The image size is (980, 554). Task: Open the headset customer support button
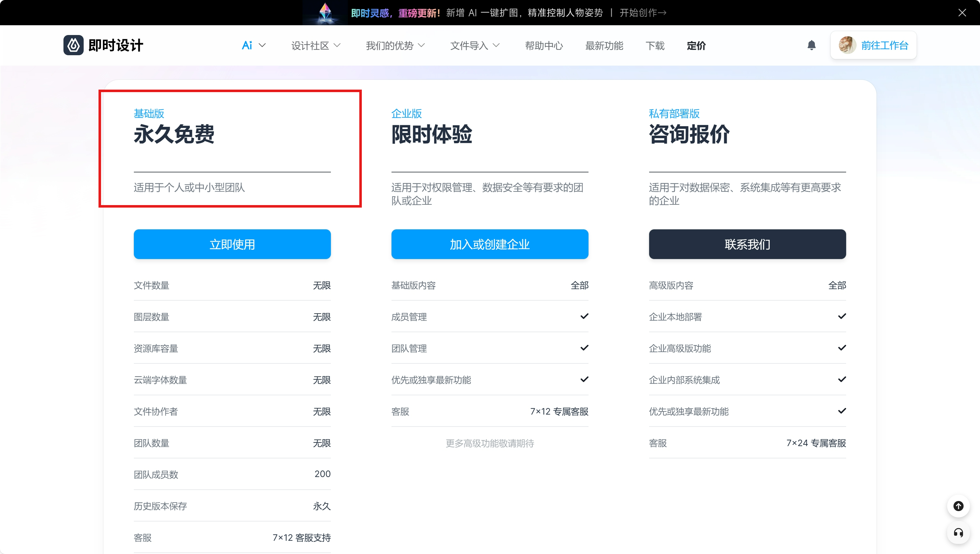pos(958,533)
